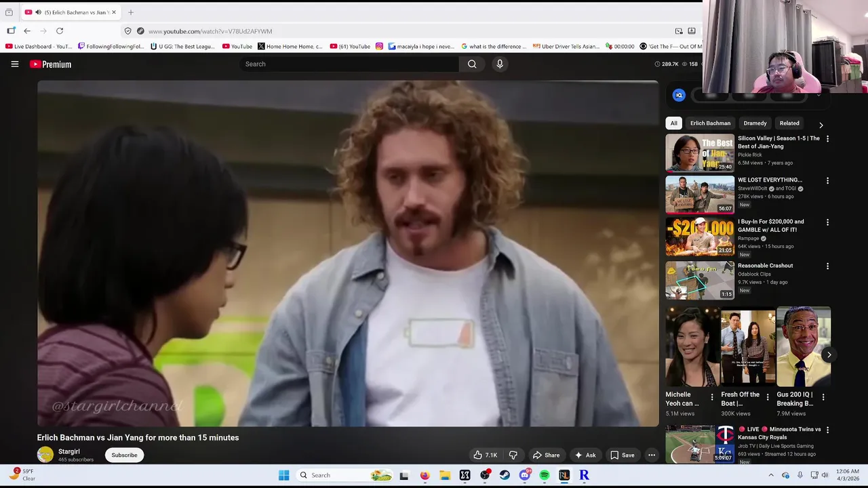This screenshot has height=488, width=868.
Task: Like the video with thumbs-up button
Action: (486, 455)
